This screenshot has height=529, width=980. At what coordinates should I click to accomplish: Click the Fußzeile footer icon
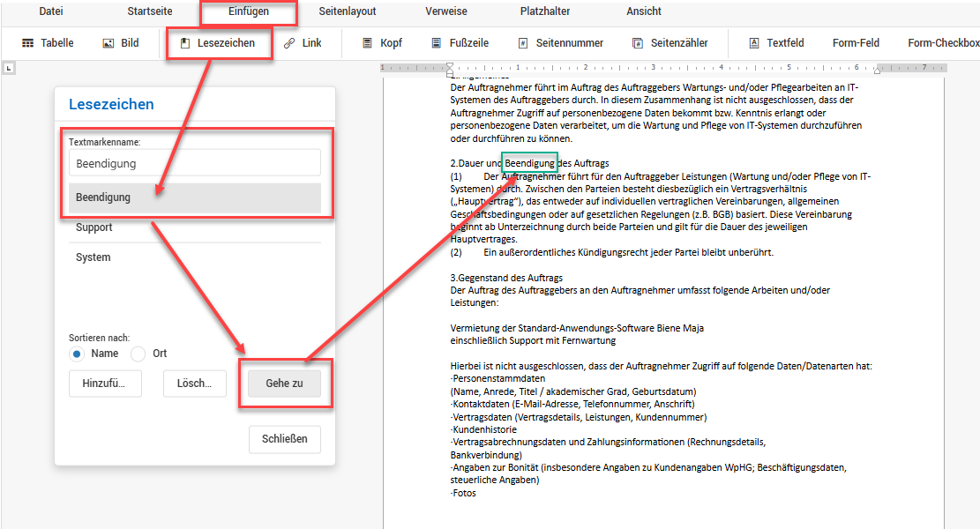pyautogui.click(x=437, y=43)
